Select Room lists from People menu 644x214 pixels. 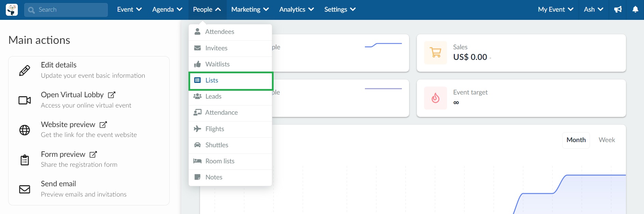click(230, 161)
